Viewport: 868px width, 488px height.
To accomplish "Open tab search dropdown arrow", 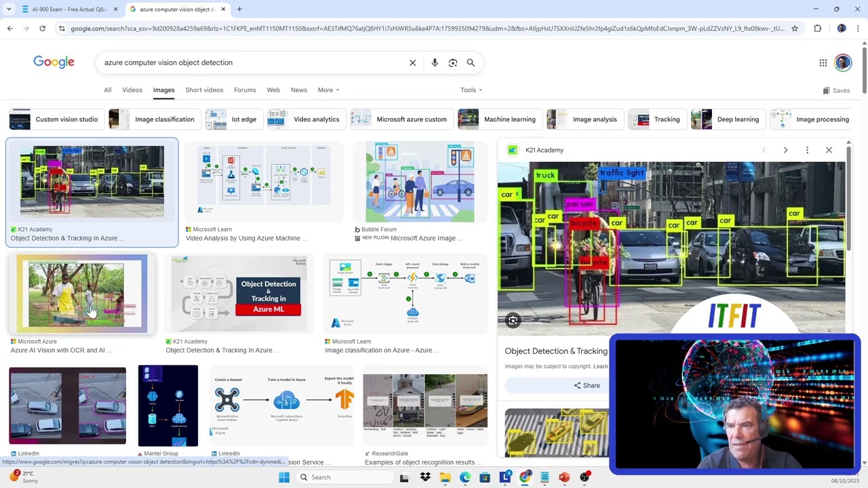I will [9, 9].
